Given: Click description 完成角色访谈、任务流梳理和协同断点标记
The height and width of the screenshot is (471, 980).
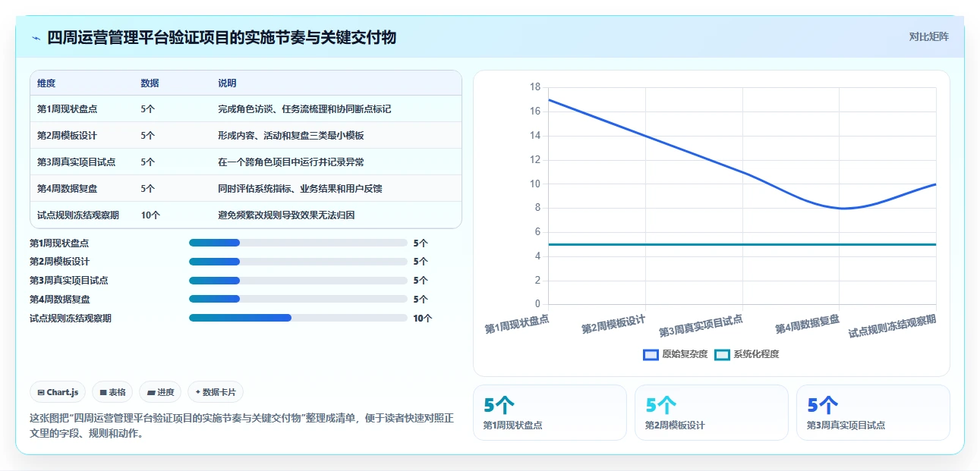Looking at the screenshot, I should [x=304, y=109].
